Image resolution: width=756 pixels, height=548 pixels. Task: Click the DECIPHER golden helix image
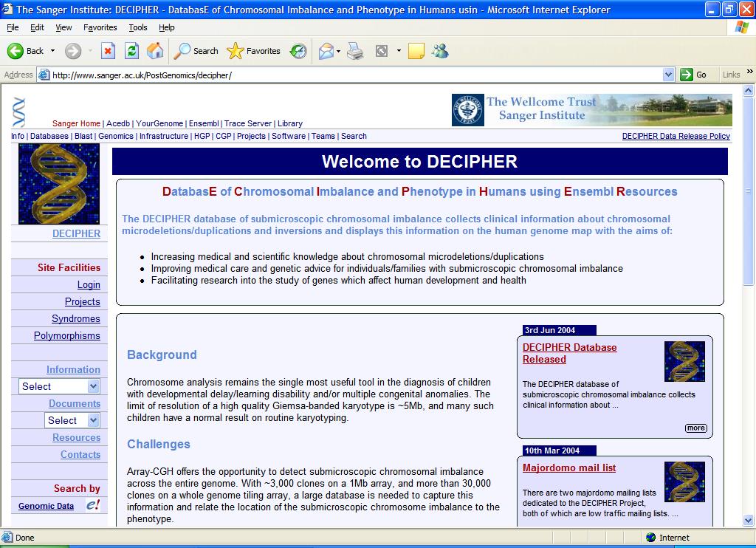click(59, 184)
